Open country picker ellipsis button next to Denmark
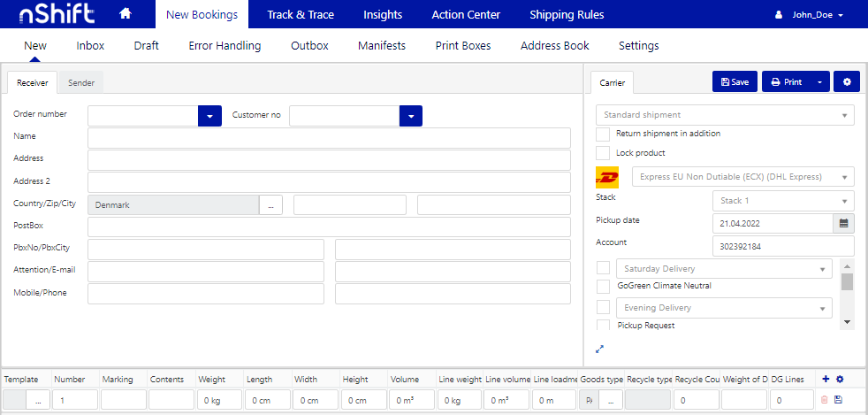 [x=270, y=205]
